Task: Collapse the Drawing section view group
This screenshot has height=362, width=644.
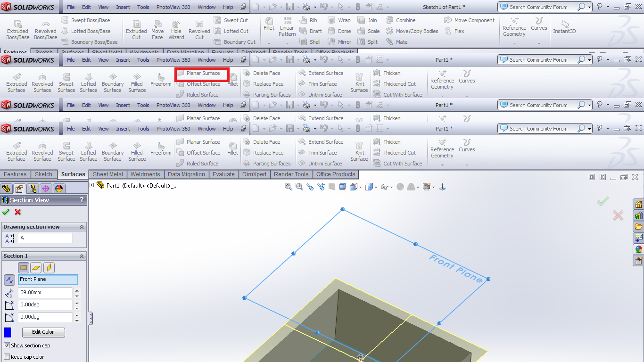Action: tap(82, 227)
